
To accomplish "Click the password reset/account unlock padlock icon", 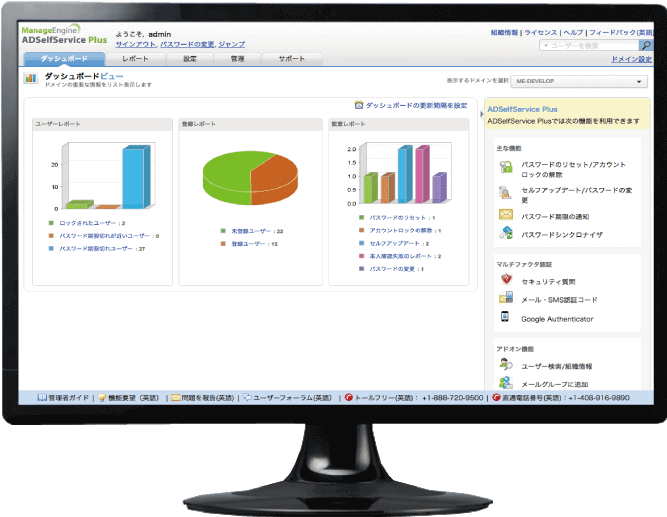I will [x=505, y=167].
